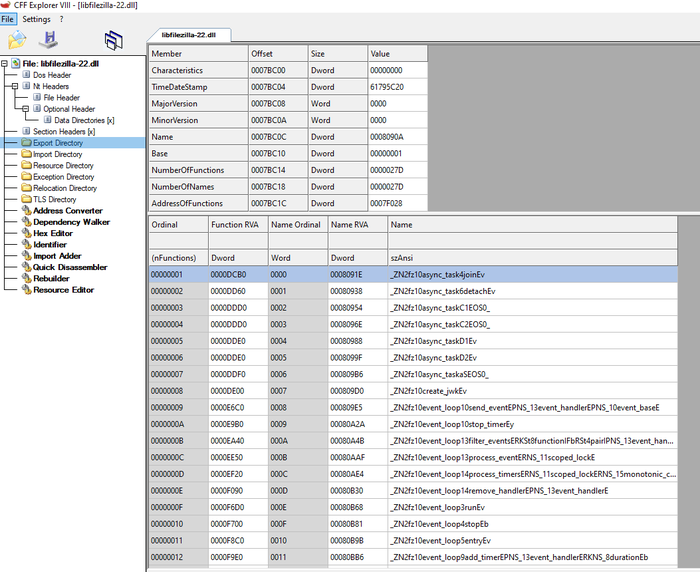Screen dimensions: 700x572
Task: Collapse the Nt Headers tree node
Action: pos(15,86)
